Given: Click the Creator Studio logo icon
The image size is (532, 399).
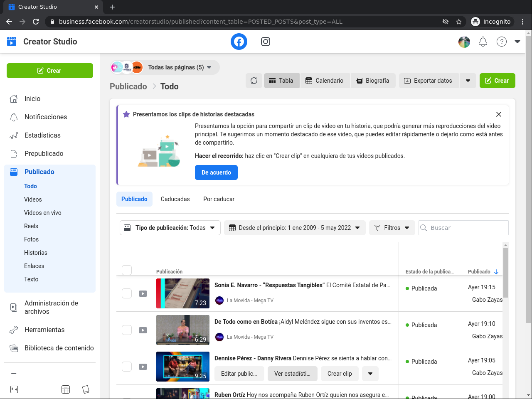Looking at the screenshot, I should pos(12,42).
